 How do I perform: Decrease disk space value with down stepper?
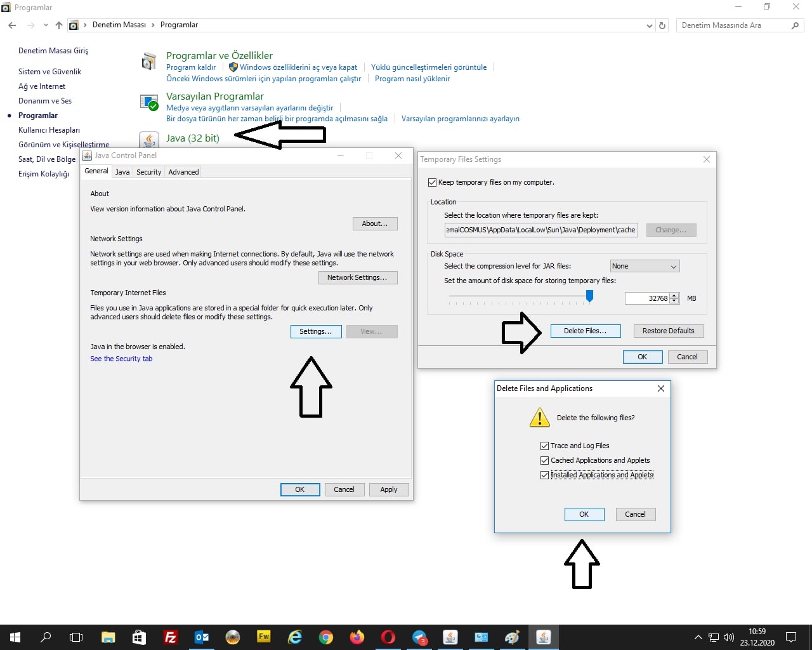[x=674, y=302]
